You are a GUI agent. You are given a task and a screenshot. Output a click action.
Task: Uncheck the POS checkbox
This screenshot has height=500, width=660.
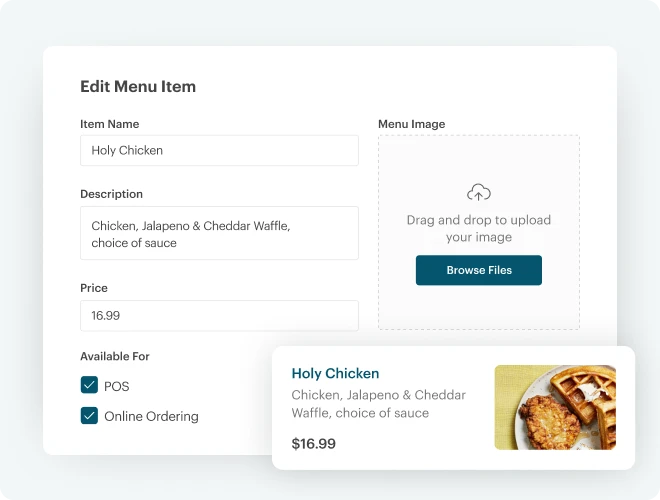point(89,385)
